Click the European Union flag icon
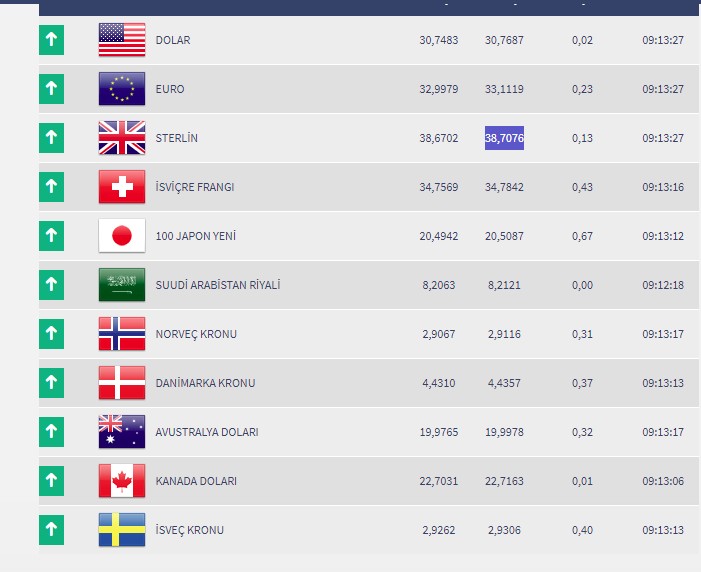This screenshot has width=701, height=572. point(122,89)
